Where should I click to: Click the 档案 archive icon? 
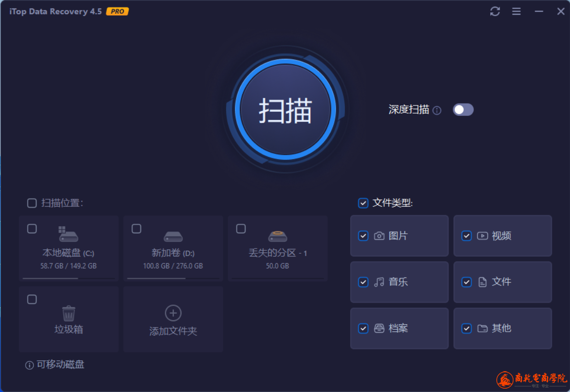click(379, 328)
